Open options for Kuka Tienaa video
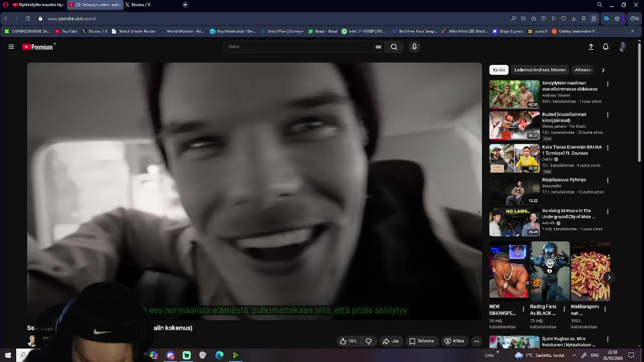 607,148
